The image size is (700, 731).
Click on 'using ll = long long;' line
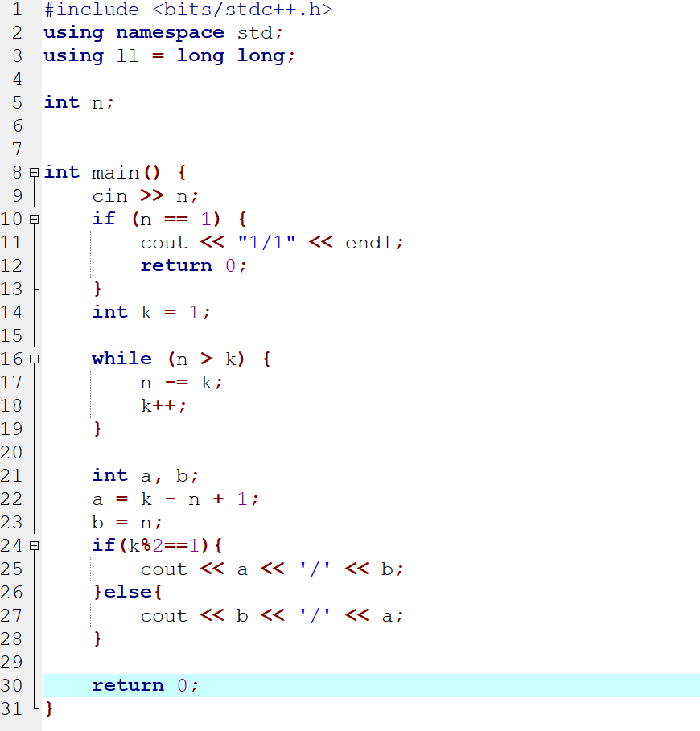[169, 56]
